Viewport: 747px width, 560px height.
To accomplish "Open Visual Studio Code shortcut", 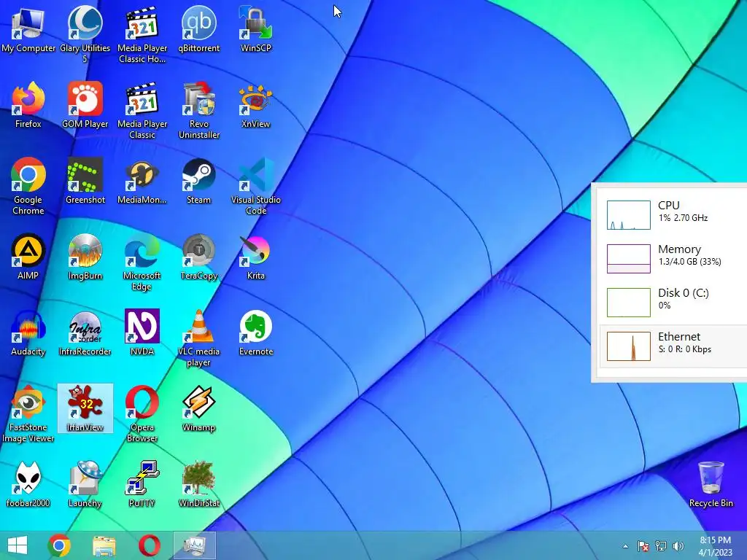I will click(x=256, y=186).
